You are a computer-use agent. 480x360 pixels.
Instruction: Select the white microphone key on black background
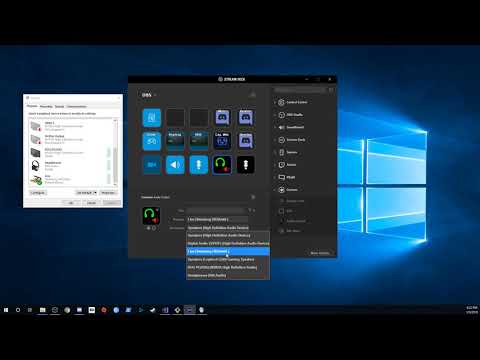pos(246,165)
